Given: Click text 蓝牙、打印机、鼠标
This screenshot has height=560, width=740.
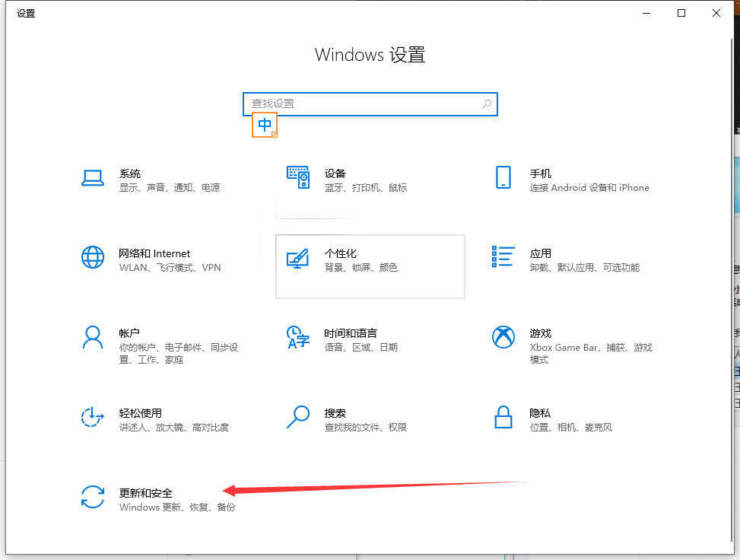Looking at the screenshot, I should [366, 188].
